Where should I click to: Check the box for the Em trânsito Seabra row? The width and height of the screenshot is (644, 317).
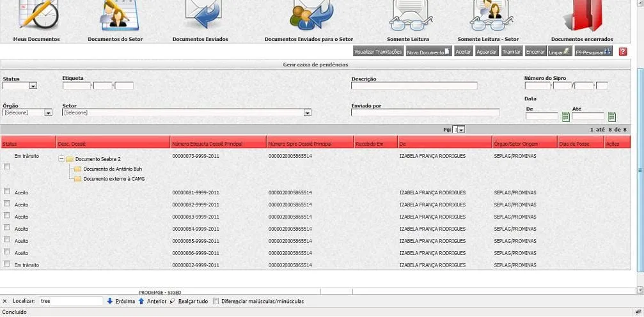tap(6, 166)
